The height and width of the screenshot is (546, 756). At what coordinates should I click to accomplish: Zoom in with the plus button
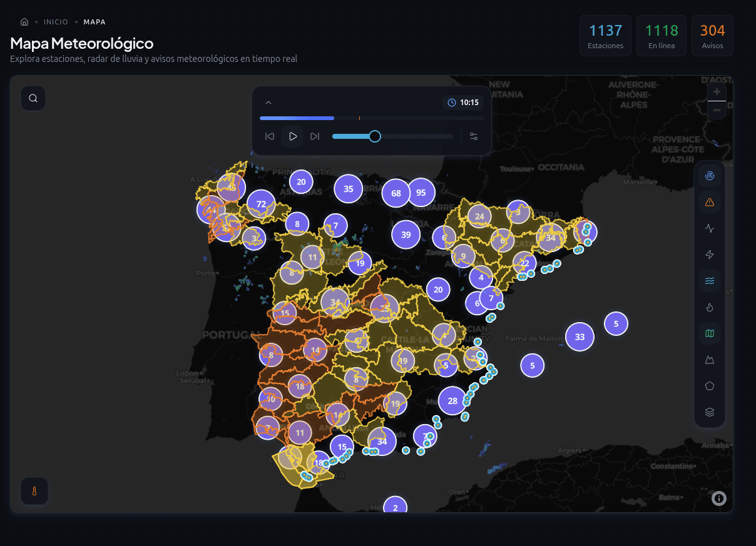point(717,91)
